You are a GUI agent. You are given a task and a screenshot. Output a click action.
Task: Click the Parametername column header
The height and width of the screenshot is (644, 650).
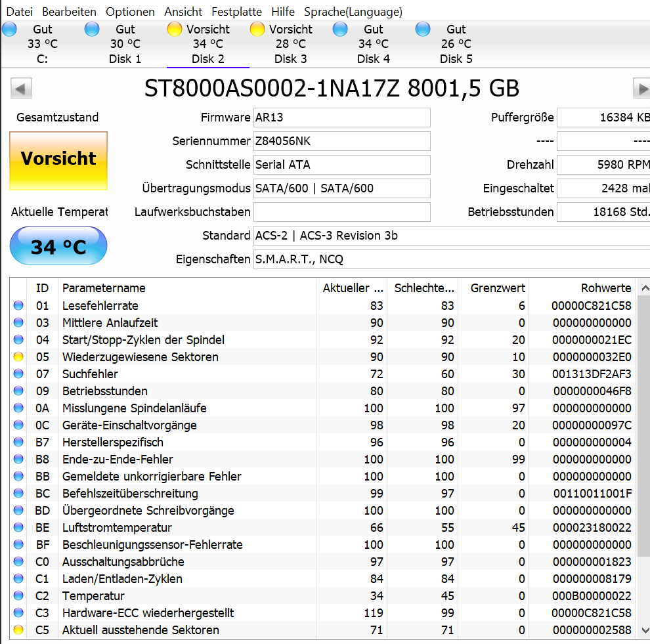tap(187, 288)
